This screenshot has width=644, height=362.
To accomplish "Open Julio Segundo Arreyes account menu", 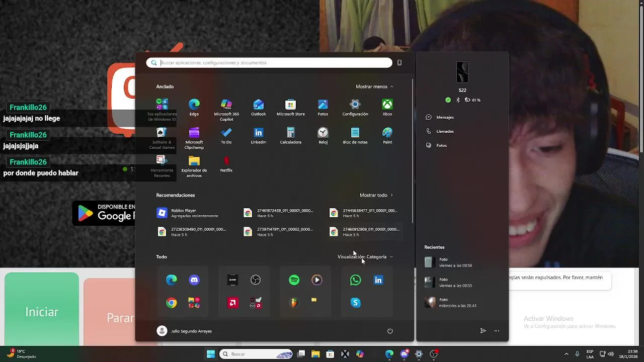I will (184, 331).
